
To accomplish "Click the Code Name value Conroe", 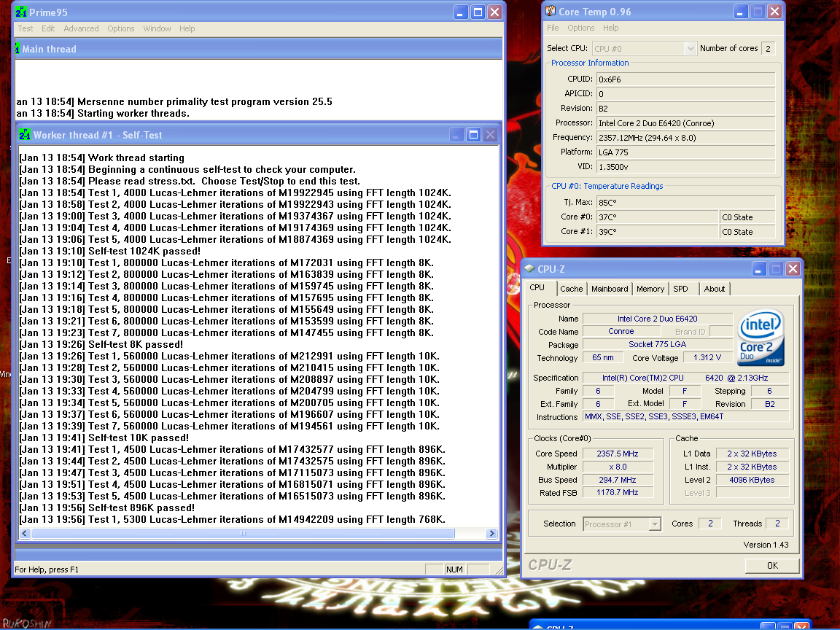I will pos(621,332).
